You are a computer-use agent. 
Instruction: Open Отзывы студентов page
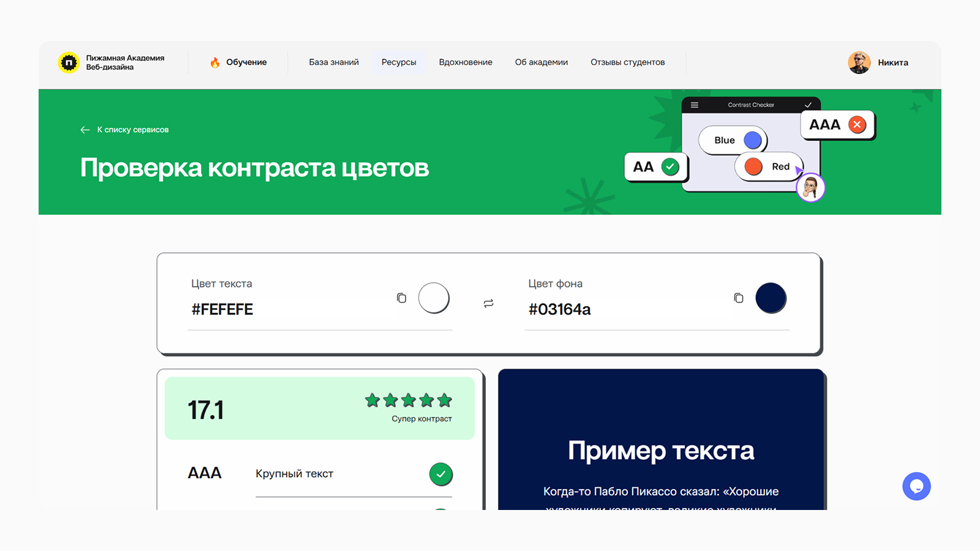pos(627,62)
